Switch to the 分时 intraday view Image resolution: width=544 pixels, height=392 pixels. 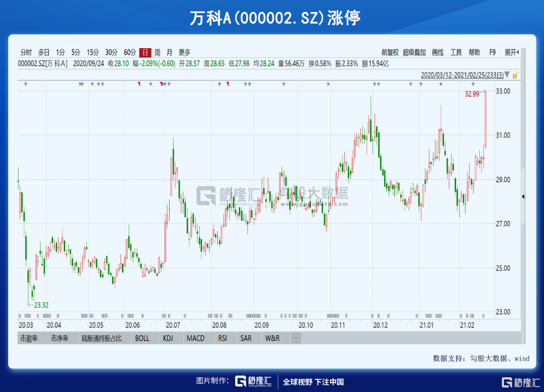coord(26,53)
